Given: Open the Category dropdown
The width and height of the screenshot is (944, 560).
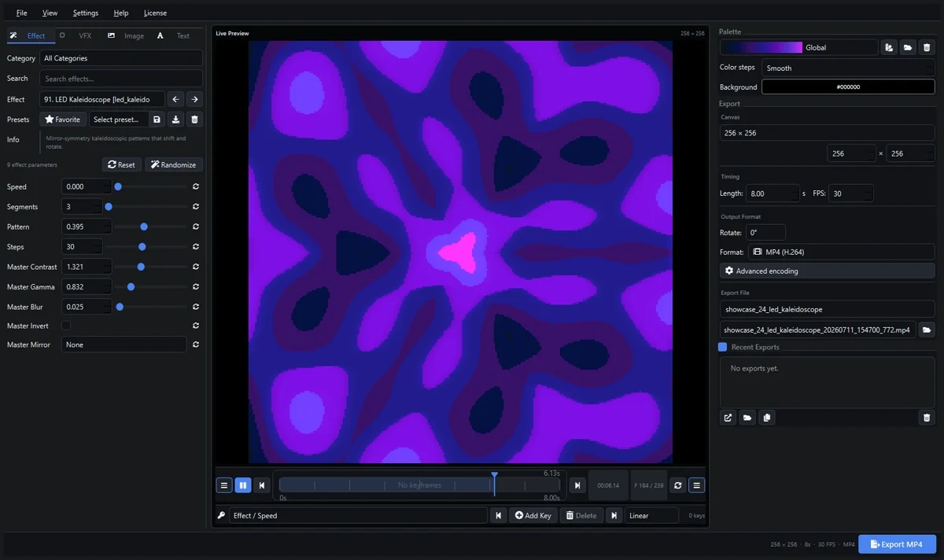Looking at the screenshot, I should (121, 58).
